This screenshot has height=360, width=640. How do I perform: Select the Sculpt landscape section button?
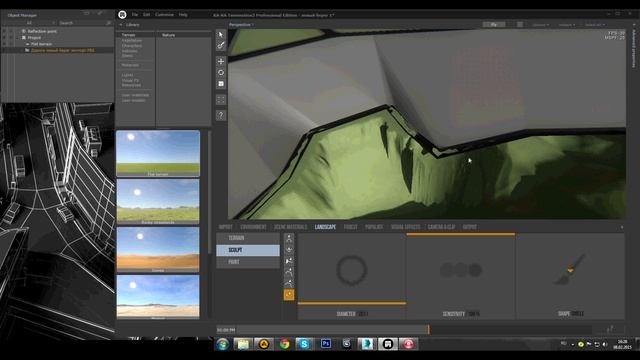248,250
